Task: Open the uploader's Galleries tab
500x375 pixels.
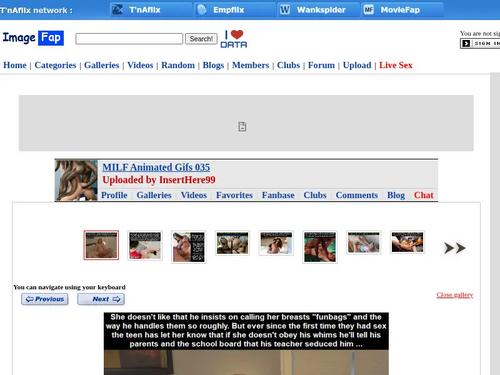Action: tap(154, 195)
